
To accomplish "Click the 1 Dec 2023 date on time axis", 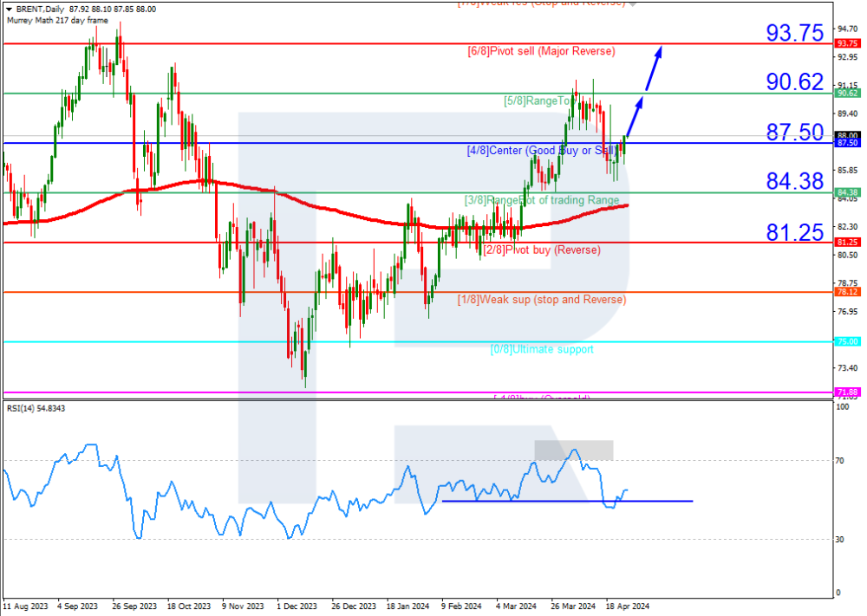I will click(x=297, y=606).
